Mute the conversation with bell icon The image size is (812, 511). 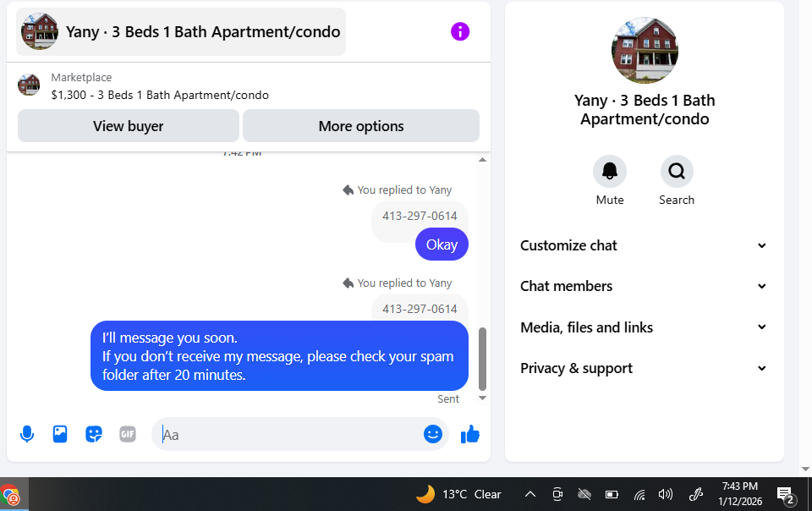[610, 171]
